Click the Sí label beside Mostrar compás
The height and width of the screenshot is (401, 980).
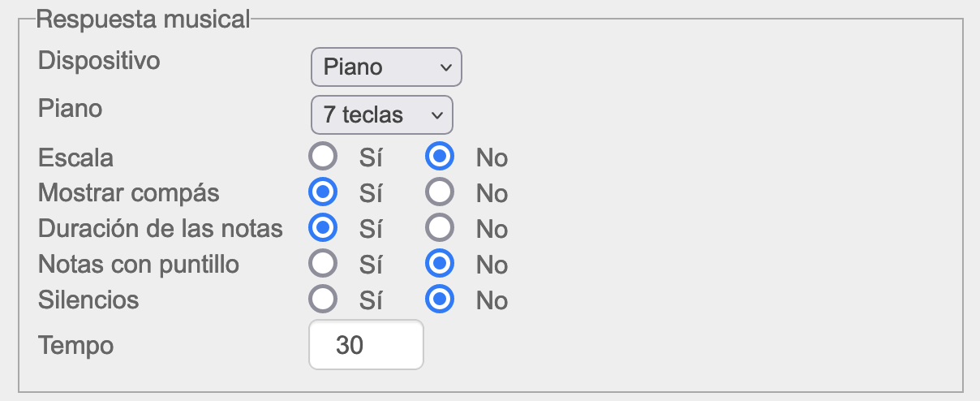point(371,193)
